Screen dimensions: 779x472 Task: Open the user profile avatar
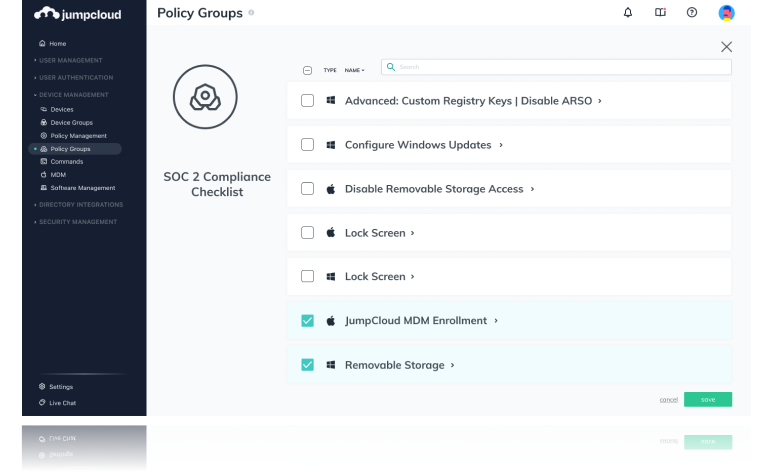727,13
